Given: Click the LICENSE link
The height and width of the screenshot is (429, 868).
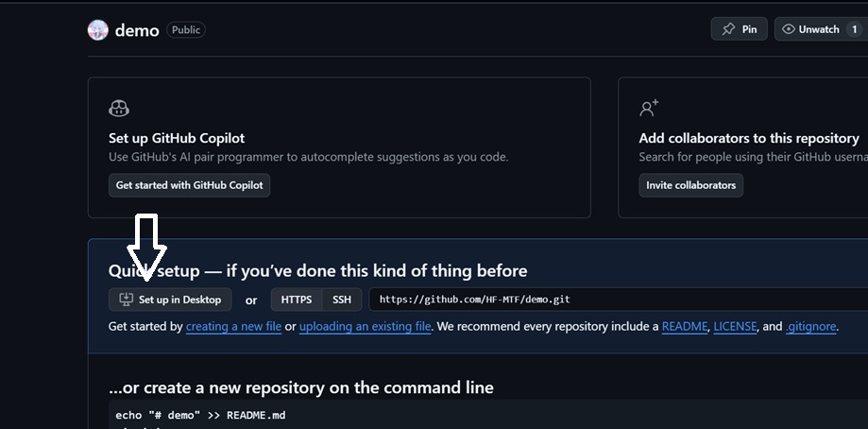Looking at the screenshot, I should (x=735, y=327).
